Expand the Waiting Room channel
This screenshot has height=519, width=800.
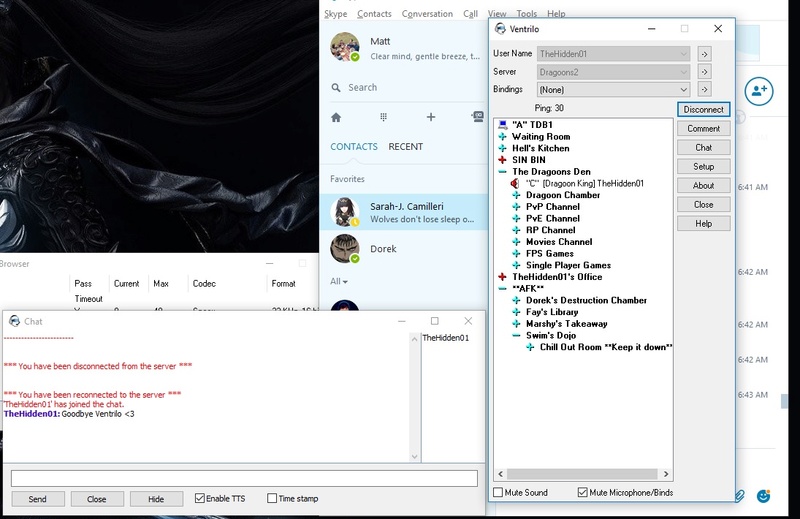503,136
